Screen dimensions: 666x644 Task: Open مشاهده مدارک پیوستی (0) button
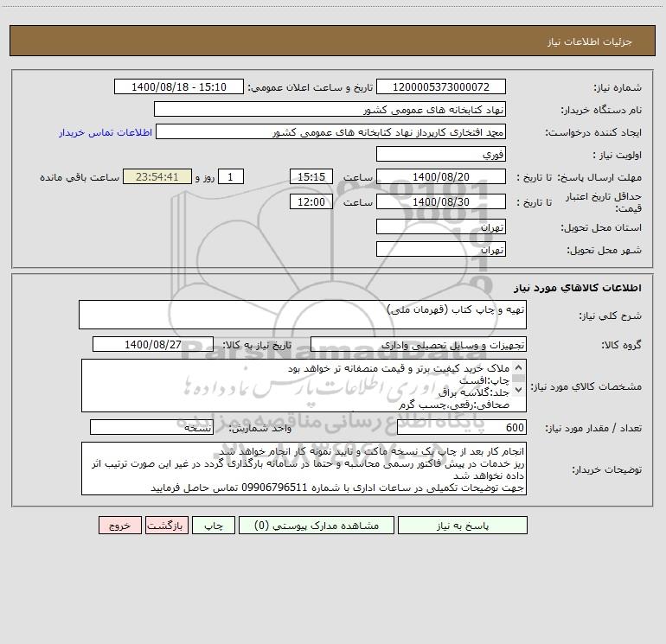pyautogui.click(x=317, y=526)
